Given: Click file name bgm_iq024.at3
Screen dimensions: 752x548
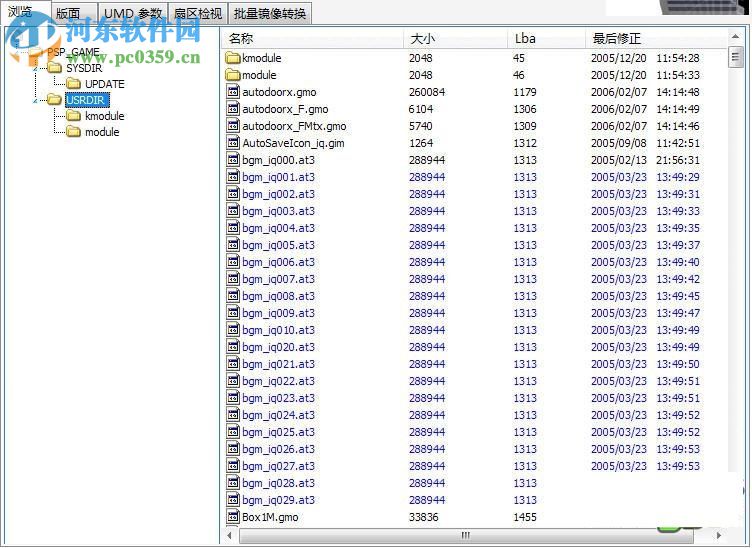Looking at the screenshot, I should [x=279, y=415].
